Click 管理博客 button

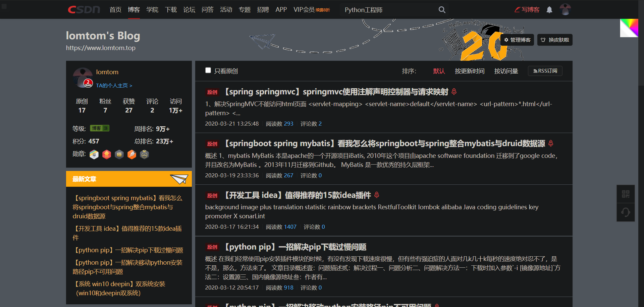point(517,40)
